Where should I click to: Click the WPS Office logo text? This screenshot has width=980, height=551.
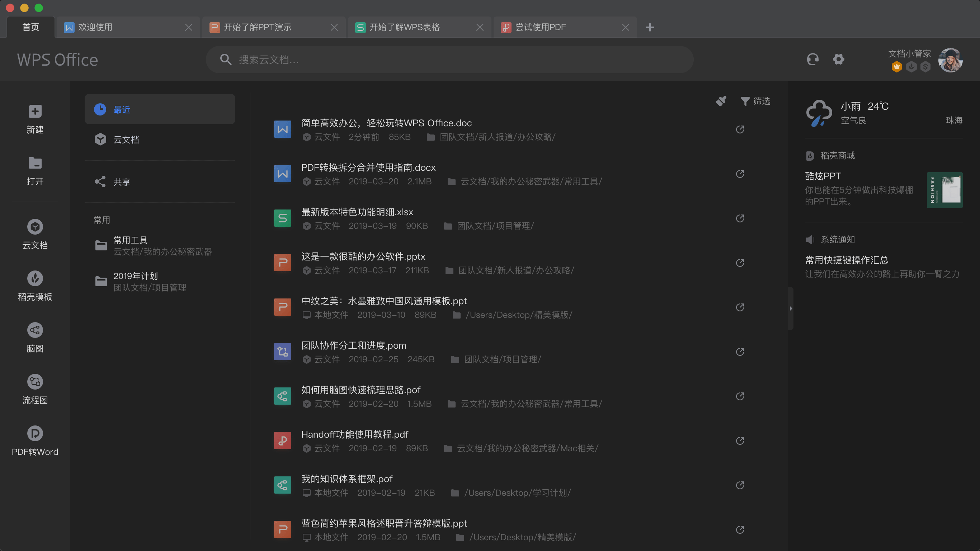point(57,60)
